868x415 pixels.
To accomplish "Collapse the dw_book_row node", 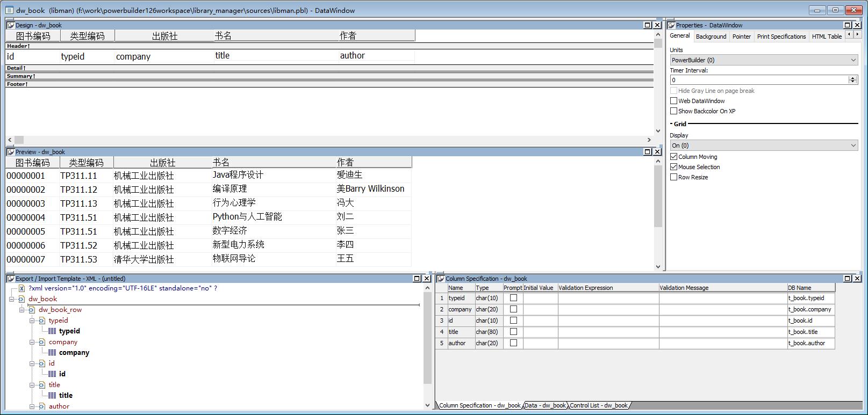I will coord(22,310).
